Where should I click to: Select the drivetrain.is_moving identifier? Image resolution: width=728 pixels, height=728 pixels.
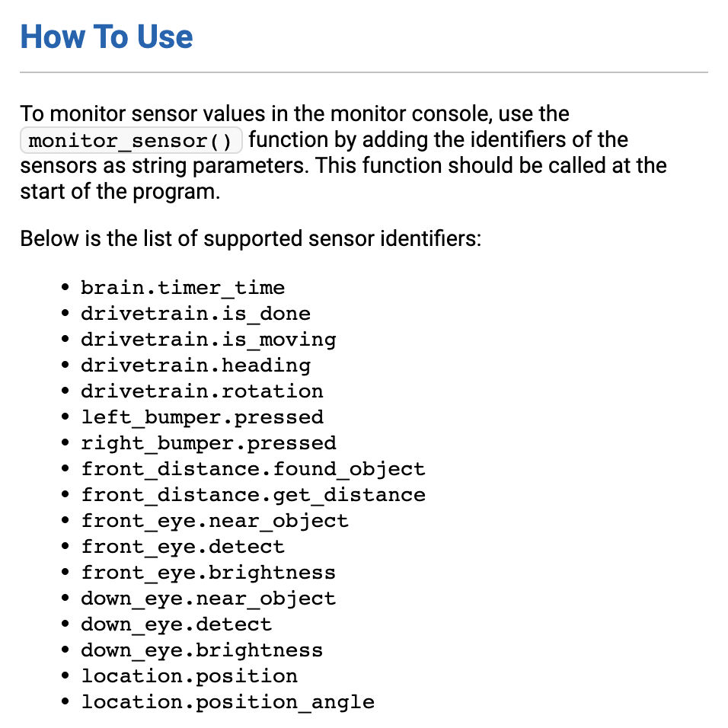point(209,340)
